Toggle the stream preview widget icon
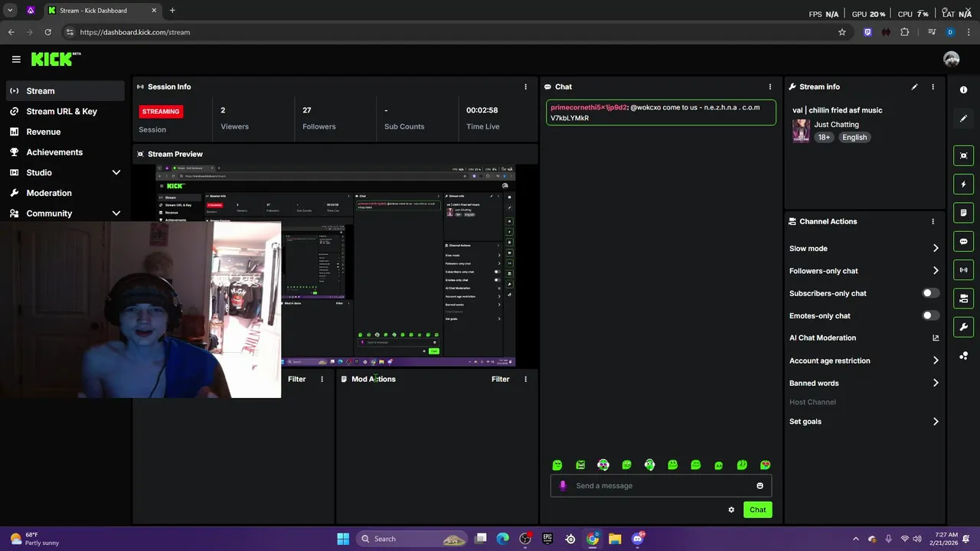Image resolution: width=980 pixels, height=551 pixels. coord(963,155)
